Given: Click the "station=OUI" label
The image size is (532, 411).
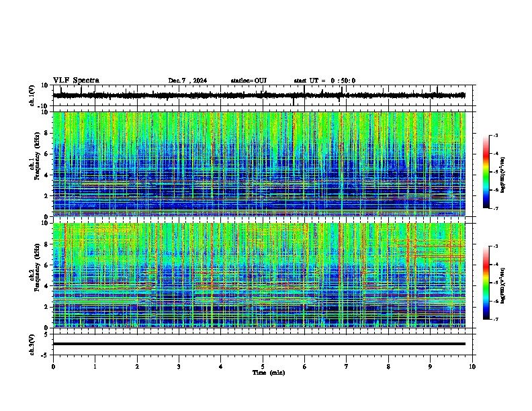Looking at the screenshot, I should (249, 81).
